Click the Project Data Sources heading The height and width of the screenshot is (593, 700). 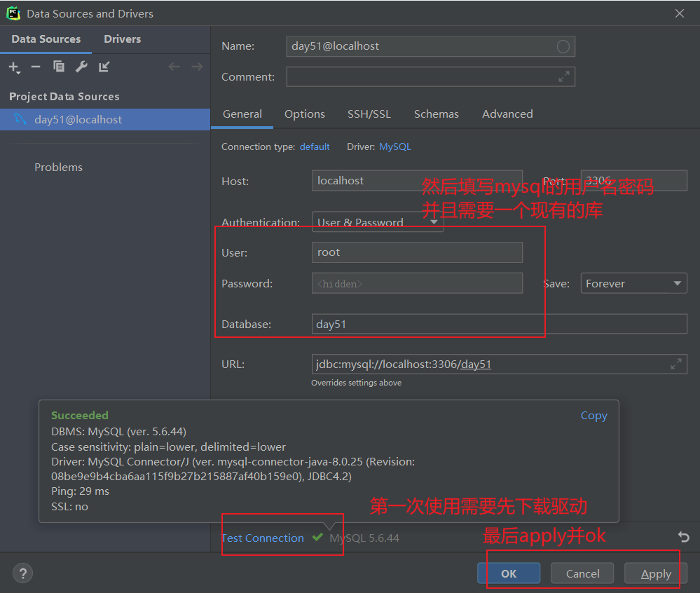click(x=64, y=97)
